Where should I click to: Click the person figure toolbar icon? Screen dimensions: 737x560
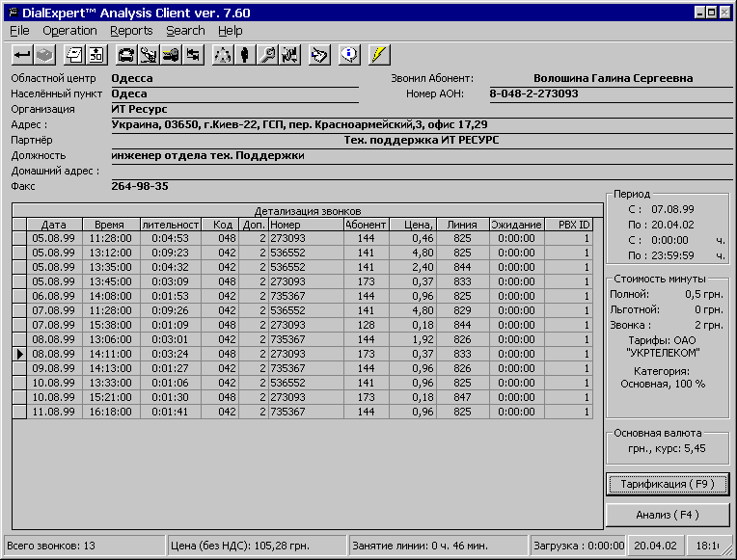coord(245,55)
